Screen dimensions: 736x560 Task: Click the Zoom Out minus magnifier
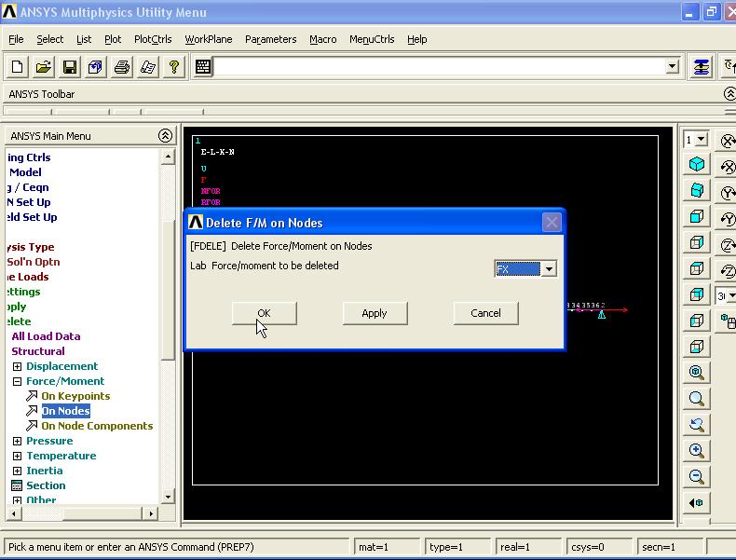[x=697, y=476]
